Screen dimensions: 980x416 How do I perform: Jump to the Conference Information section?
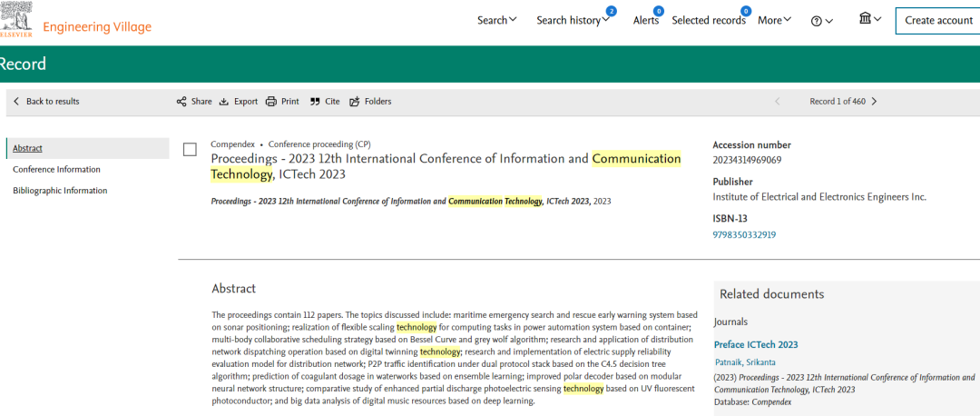pos(56,170)
